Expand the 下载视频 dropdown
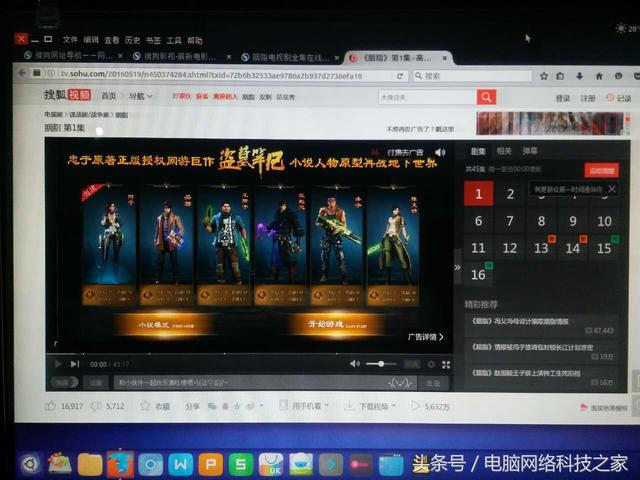The image size is (640, 480). [371, 406]
